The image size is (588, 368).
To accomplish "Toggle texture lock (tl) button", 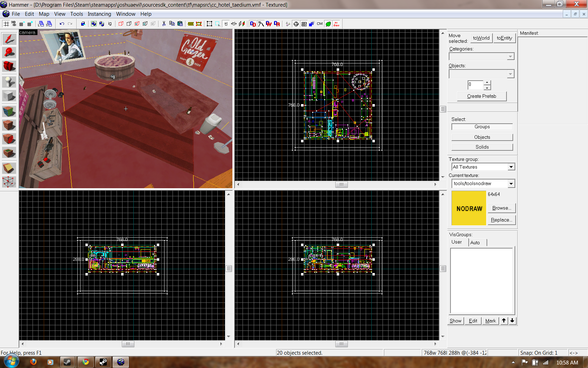I will [226, 24].
